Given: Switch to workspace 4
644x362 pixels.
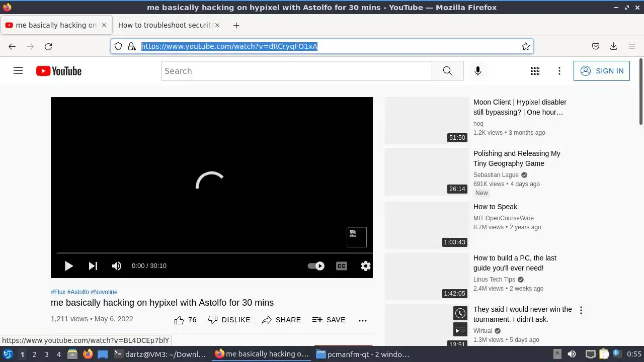Looking at the screenshot, I should point(58,354).
